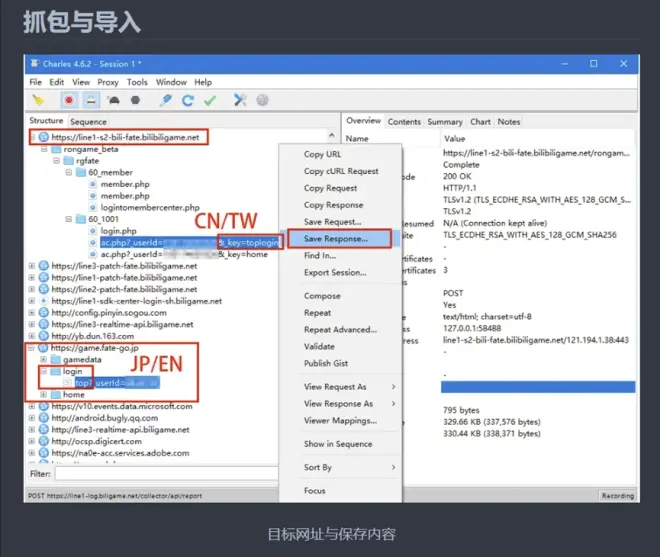Expand http://yb.dun.163.com host
The image size is (660, 557).
click(x=32, y=336)
